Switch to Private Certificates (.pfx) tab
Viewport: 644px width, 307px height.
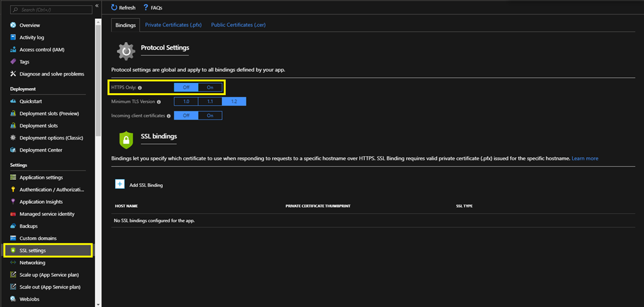(x=174, y=25)
